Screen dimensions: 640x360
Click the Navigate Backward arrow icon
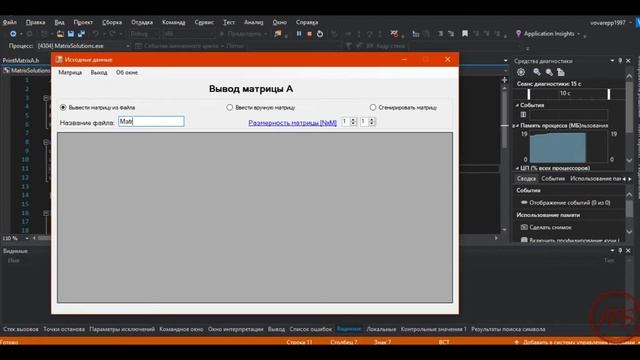[13, 34]
